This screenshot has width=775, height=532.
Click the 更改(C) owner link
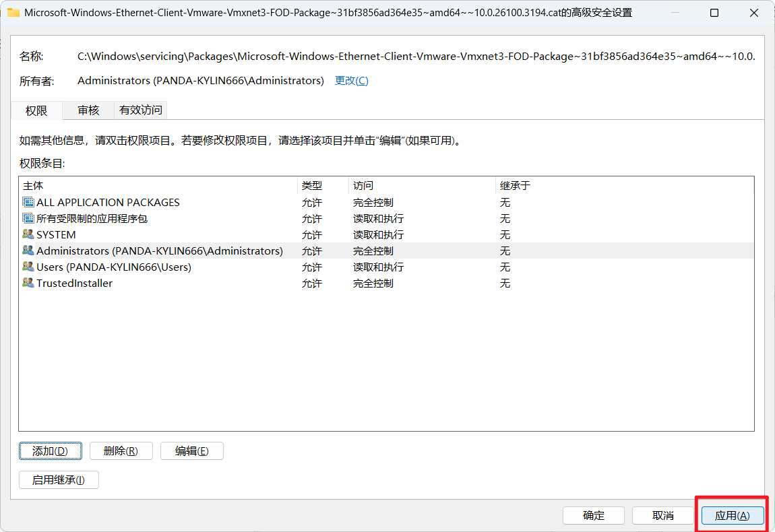351,81
